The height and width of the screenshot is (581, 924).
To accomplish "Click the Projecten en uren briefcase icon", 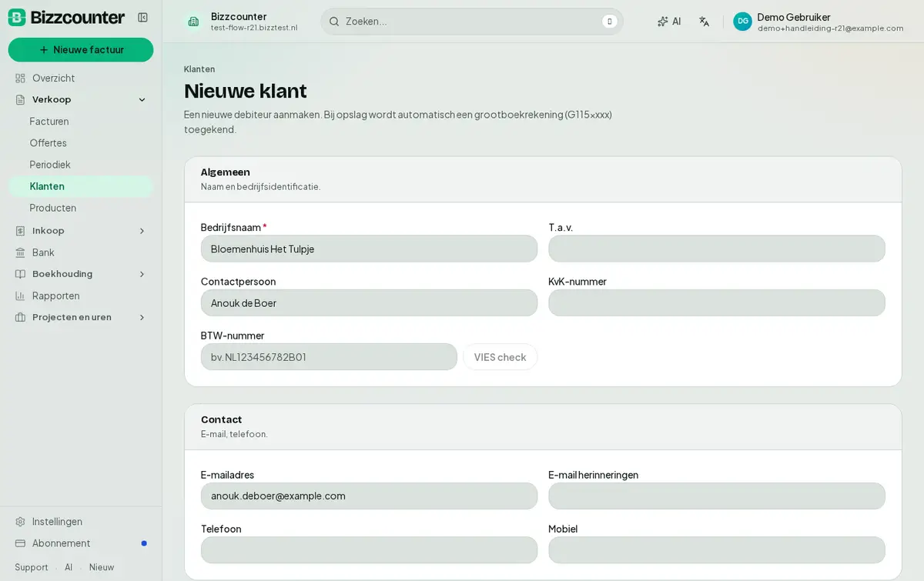I will (x=21, y=317).
